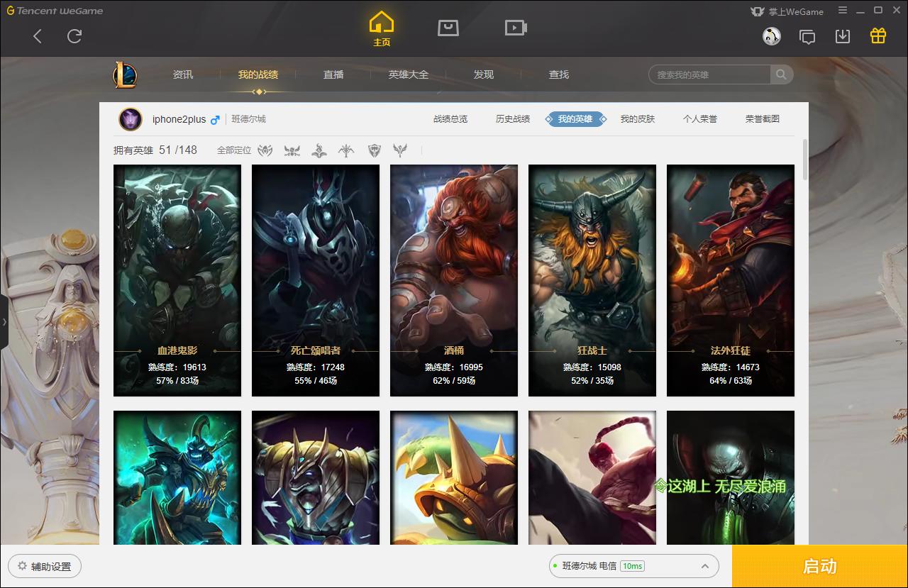Open the 英雄大全 tab
Viewport: 908px width, 588px height.
(409, 74)
